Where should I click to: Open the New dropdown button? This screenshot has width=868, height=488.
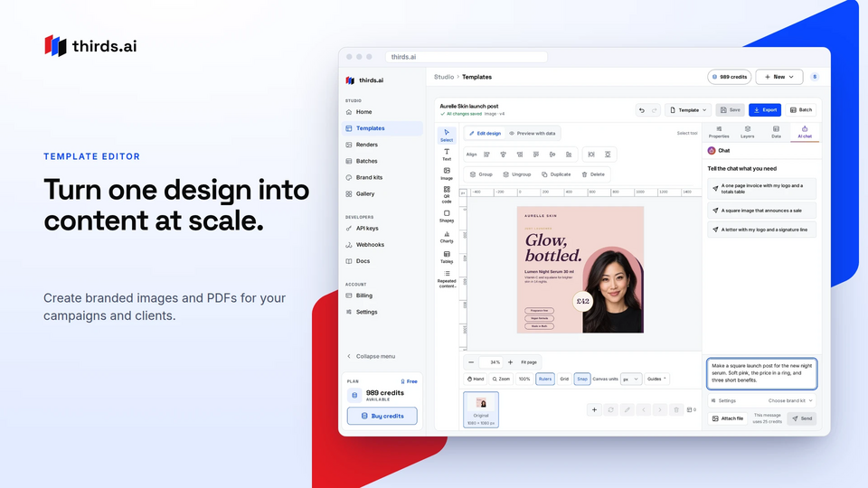click(778, 77)
